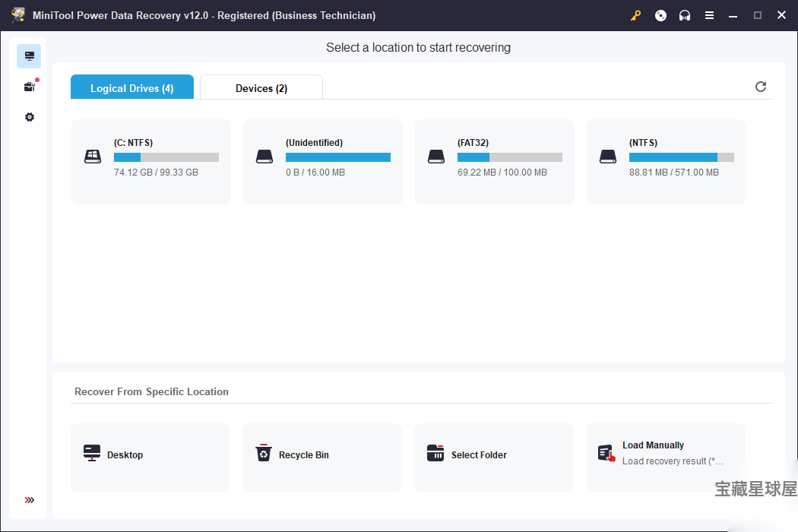Select the This PC sidebar icon
This screenshot has height=532, width=798.
(x=29, y=56)
